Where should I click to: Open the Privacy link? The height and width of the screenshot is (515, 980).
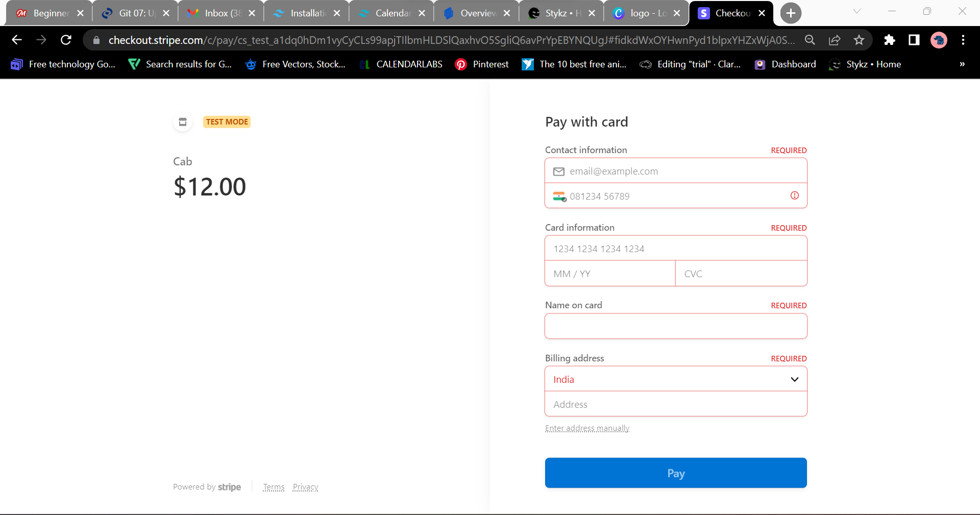305,487
